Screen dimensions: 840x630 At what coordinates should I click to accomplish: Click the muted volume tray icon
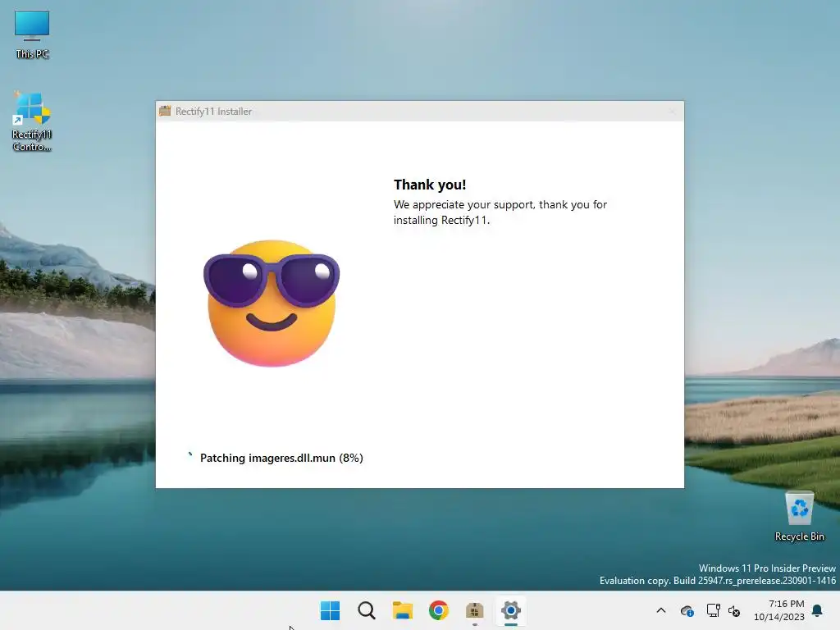point(734,610)
